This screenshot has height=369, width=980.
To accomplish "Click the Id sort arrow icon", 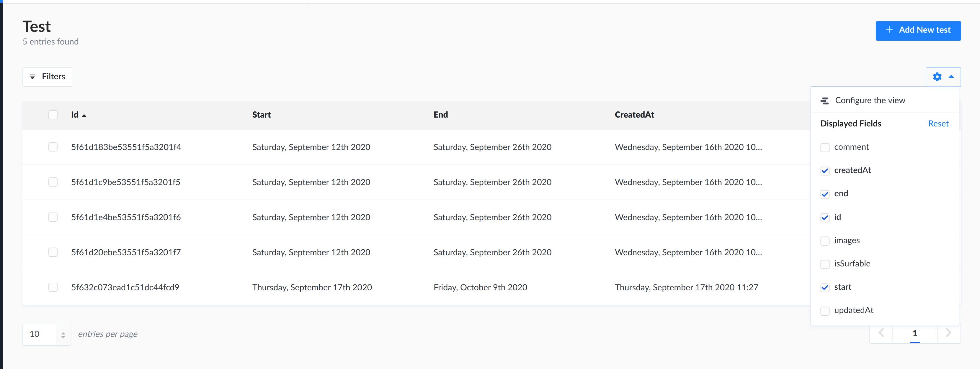I will click(x=84, y=116).
